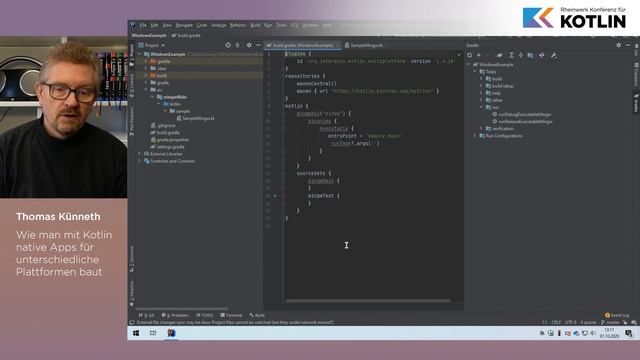Hide the Gradle tool window
Viewport: 640px width, 360px height.
[628, 45]
